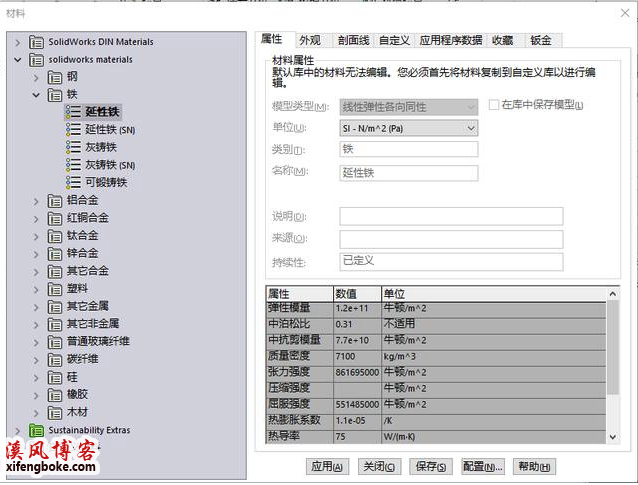Click the 硅 folder icon

[x=55, y=377]
